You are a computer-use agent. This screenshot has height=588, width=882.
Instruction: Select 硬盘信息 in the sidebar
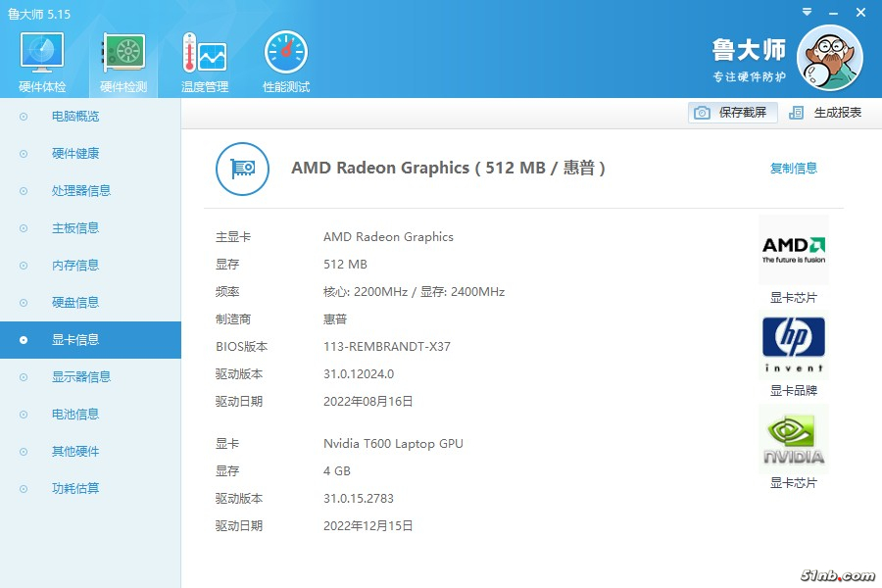pos(90,302)
